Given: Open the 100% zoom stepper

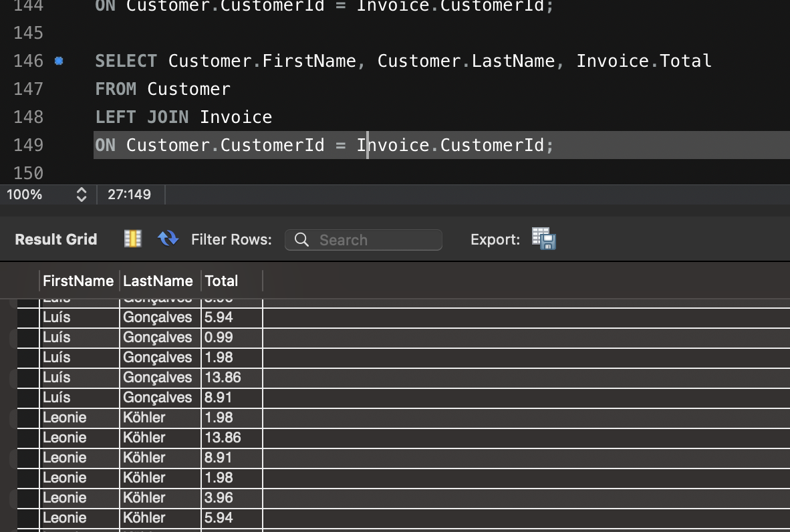Looking at the screenshot, I should (x=81, y=194).
